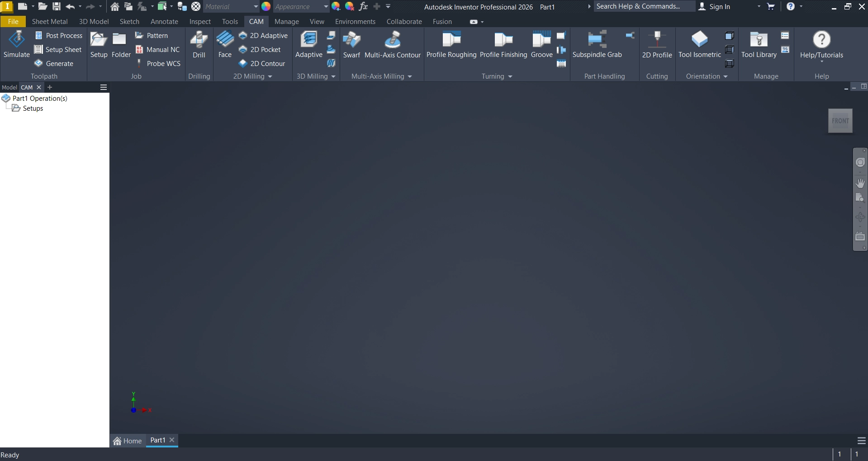Open the Model browser tab

[x=9, y=87]
